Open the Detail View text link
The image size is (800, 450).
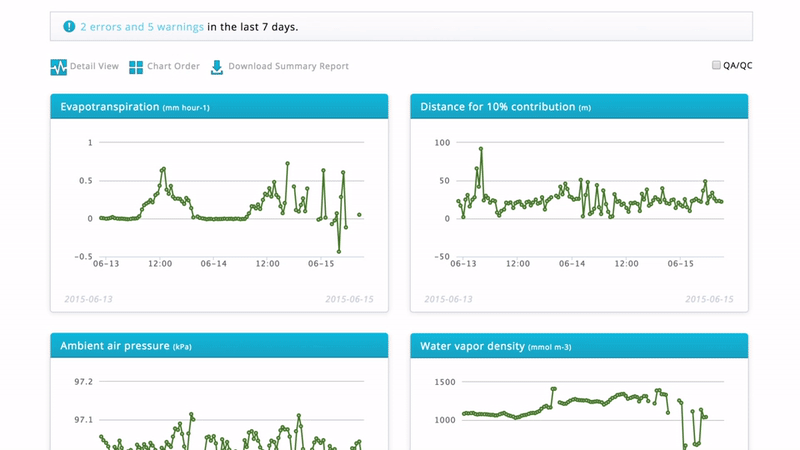pos(95,67)
